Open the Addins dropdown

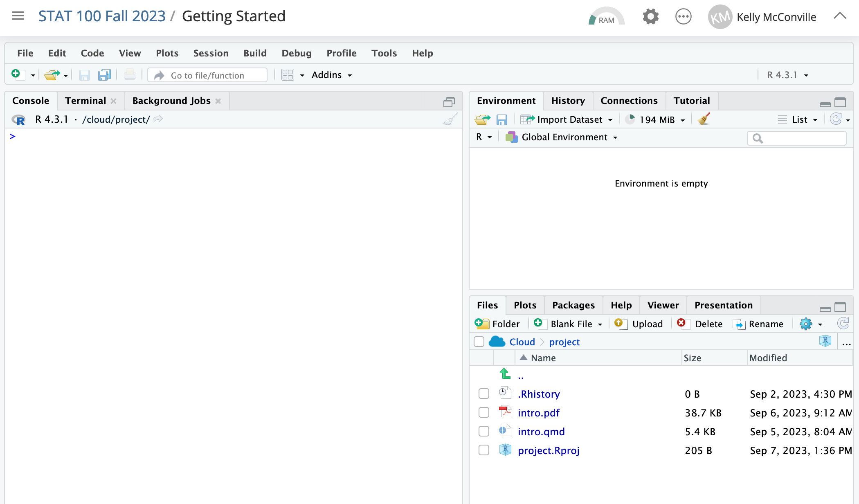coord(331,75)
